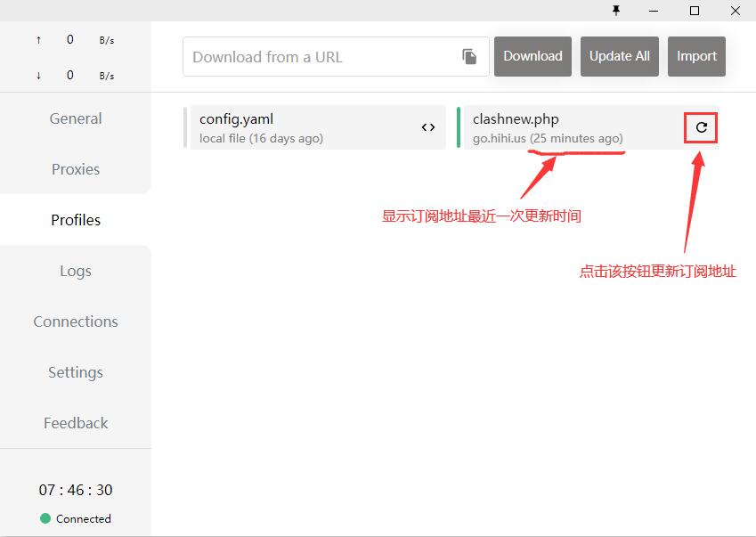Select the Profiles tab

pyautogui.click(x=76, y=220)
